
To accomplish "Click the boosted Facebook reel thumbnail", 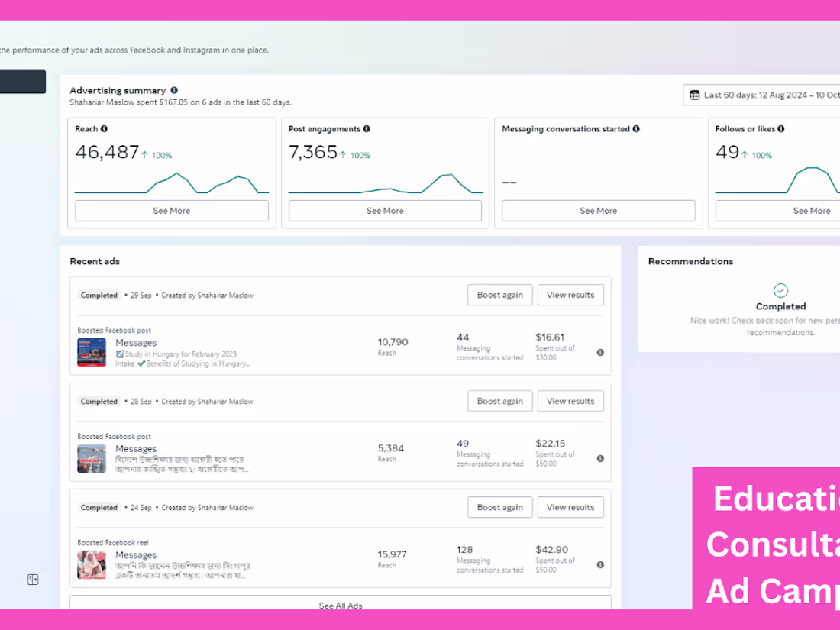I will point(91,565).
